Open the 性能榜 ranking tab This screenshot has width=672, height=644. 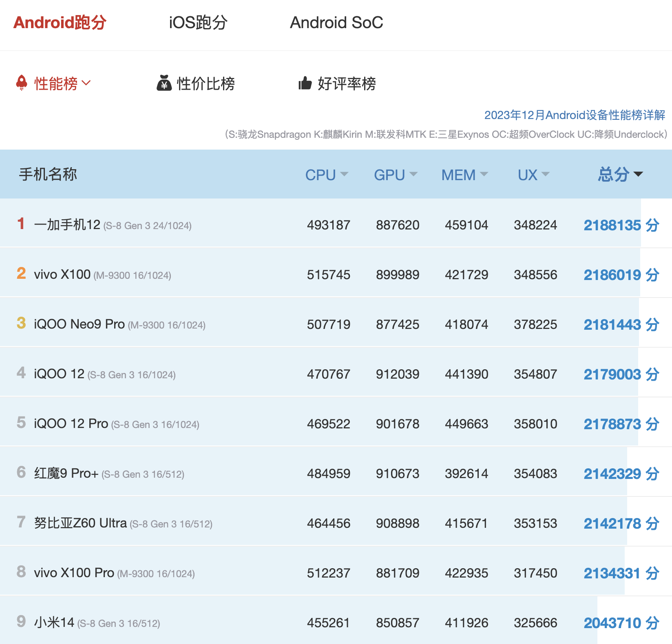(56, 83)
